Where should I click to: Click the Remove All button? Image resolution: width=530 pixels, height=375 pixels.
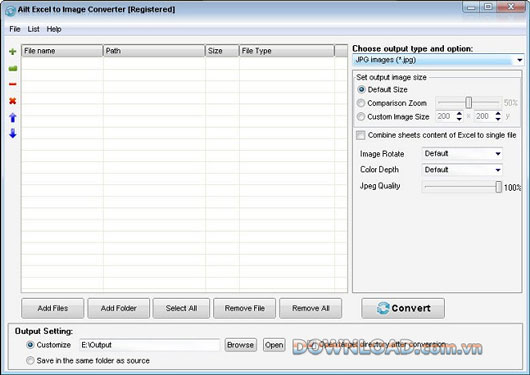tap(311, 308)
